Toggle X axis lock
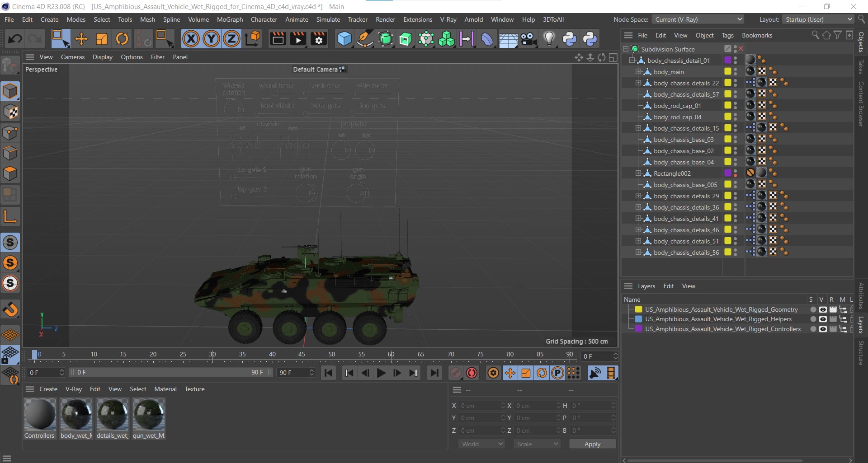Viewport: 868px width, 463px height. (191, 39)
